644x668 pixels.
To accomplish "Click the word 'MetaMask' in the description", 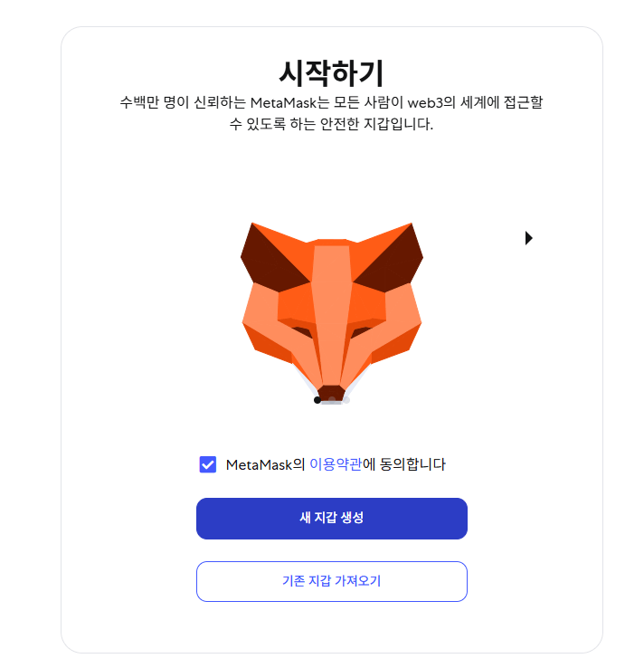I will 285,102.
